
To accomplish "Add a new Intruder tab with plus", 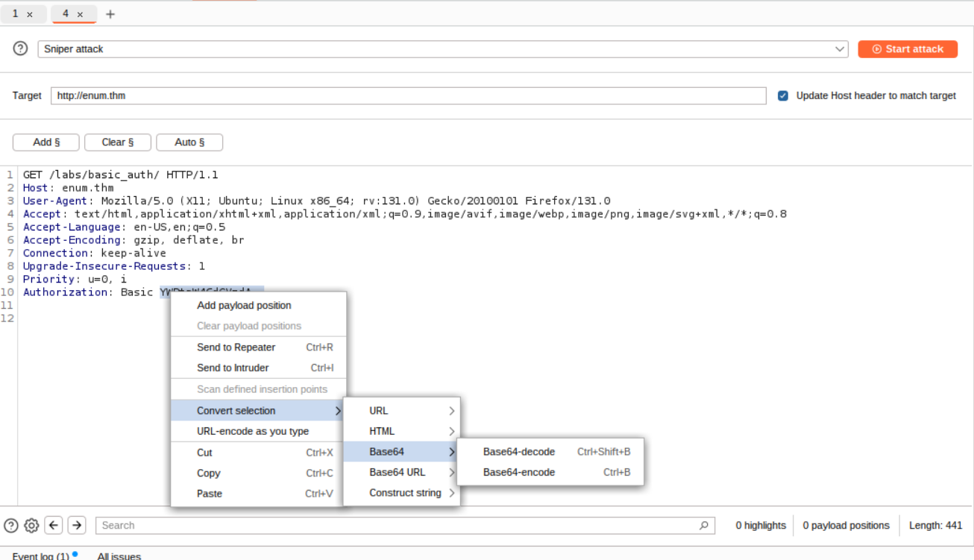I will [110, 14].
